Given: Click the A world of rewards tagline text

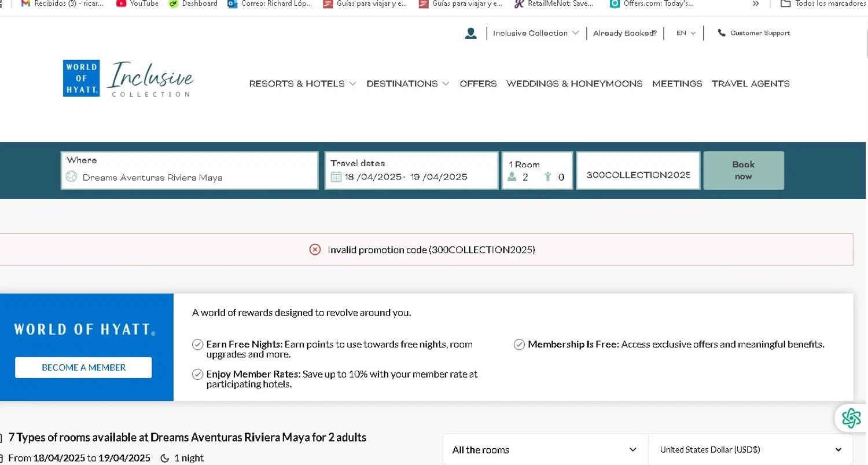Looking at the screenshot, I should click(301, 313).
